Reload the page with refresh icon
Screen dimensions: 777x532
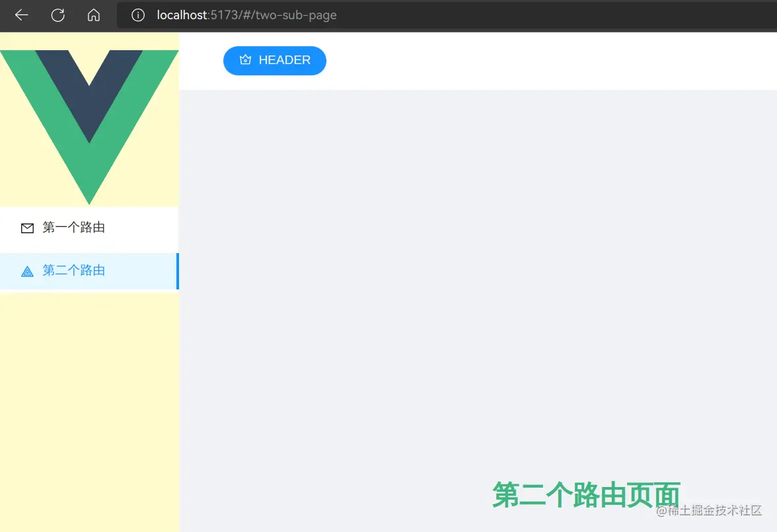pyautogui.click(x=58, y=15)
